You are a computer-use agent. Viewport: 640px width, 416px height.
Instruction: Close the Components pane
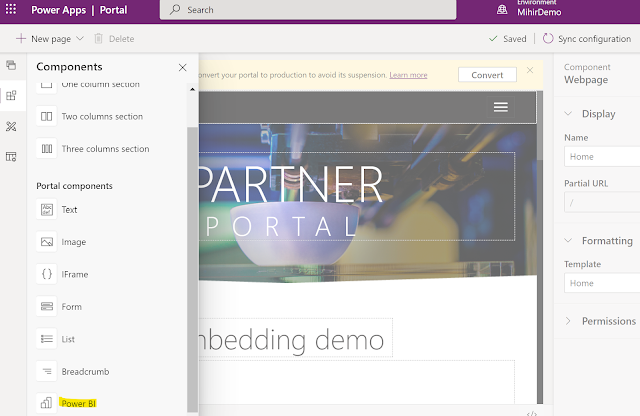coord(182,68)
